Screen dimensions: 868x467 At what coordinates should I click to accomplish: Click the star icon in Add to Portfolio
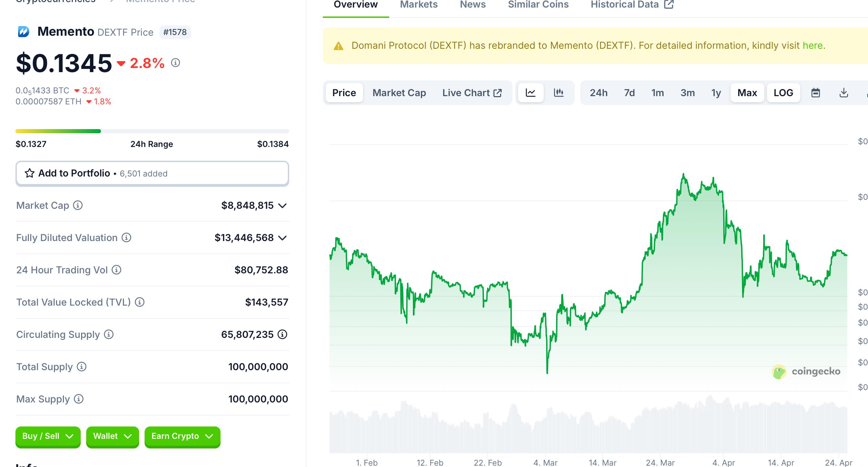(x=30, y=173)
